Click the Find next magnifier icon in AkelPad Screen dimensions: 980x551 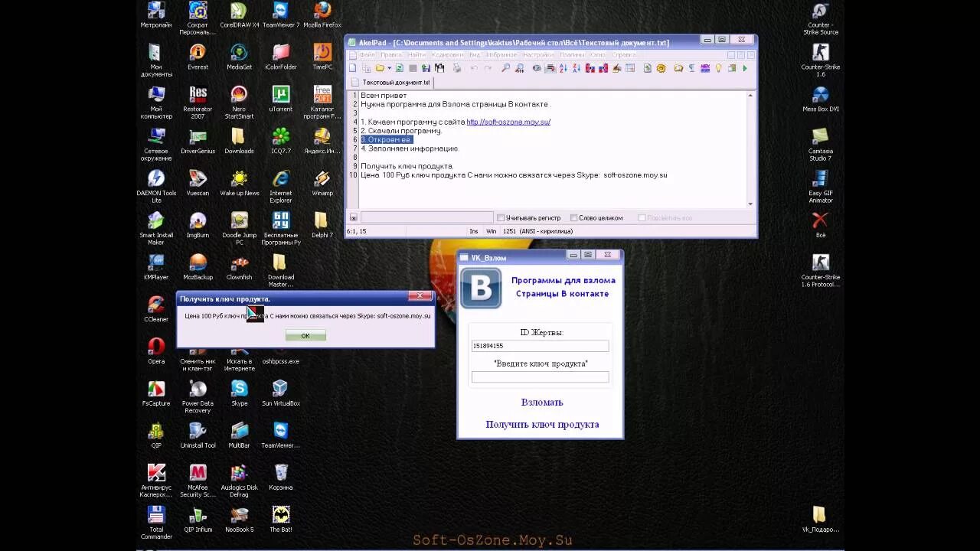tap(519, 68)
